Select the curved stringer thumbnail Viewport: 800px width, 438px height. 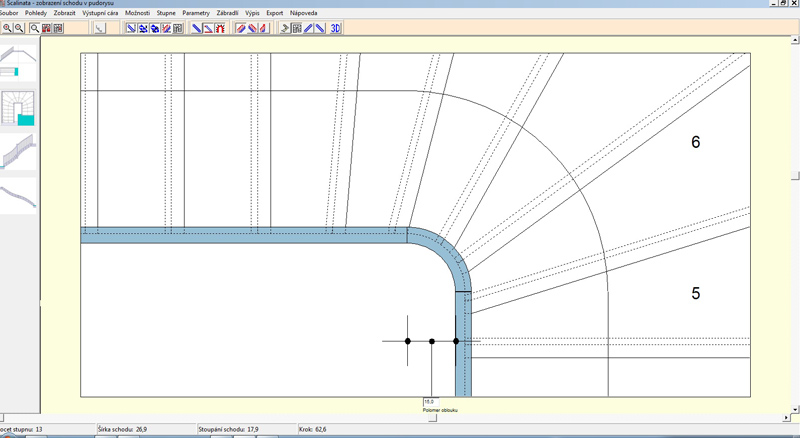coord(18,196)
